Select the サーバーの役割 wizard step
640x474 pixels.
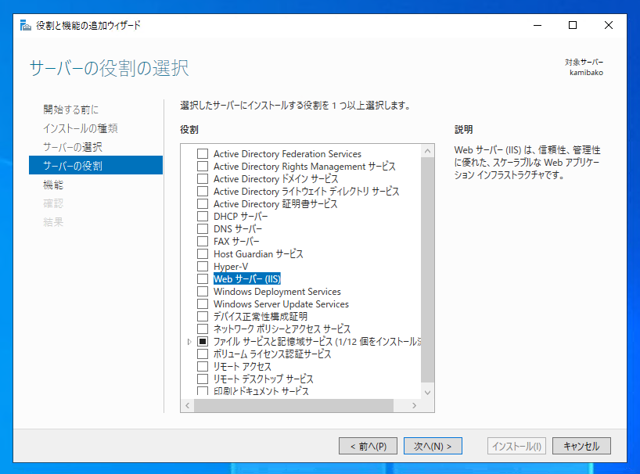point(96,165)
